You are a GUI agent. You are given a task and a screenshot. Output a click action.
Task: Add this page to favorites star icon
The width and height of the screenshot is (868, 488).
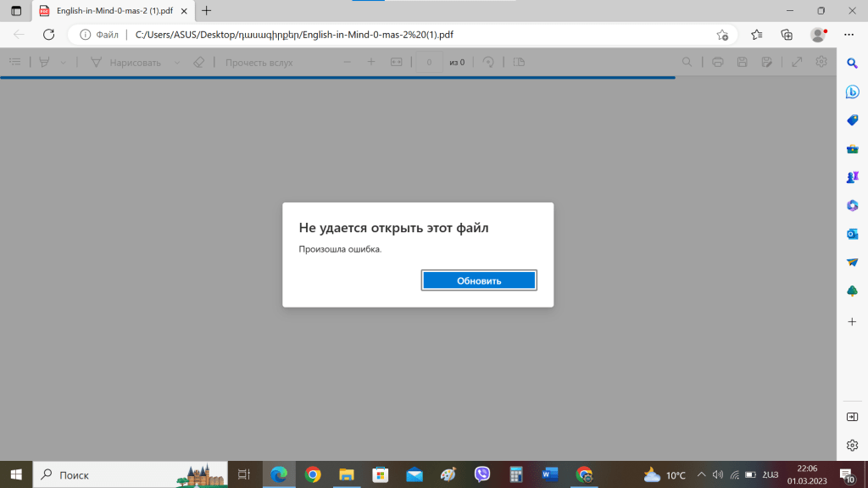click(x=721, y=35)
